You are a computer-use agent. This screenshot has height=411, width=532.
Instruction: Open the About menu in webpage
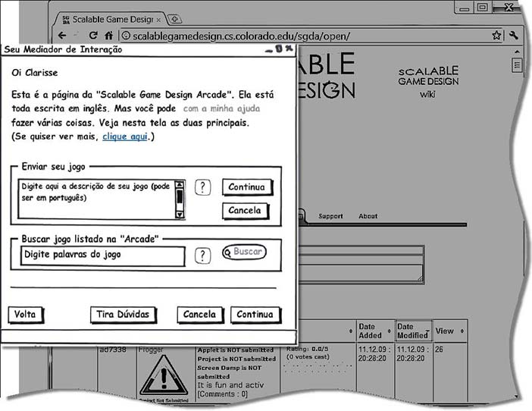(368, 216)
